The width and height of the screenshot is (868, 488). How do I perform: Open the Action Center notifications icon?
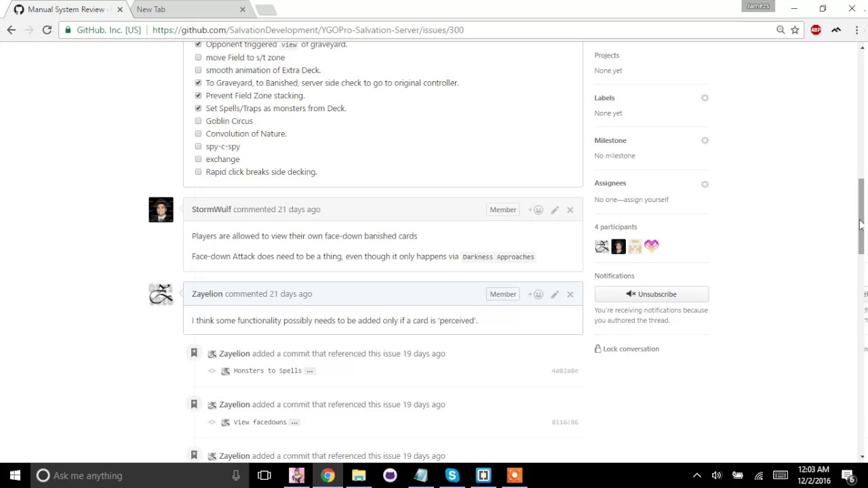point(848,476)
